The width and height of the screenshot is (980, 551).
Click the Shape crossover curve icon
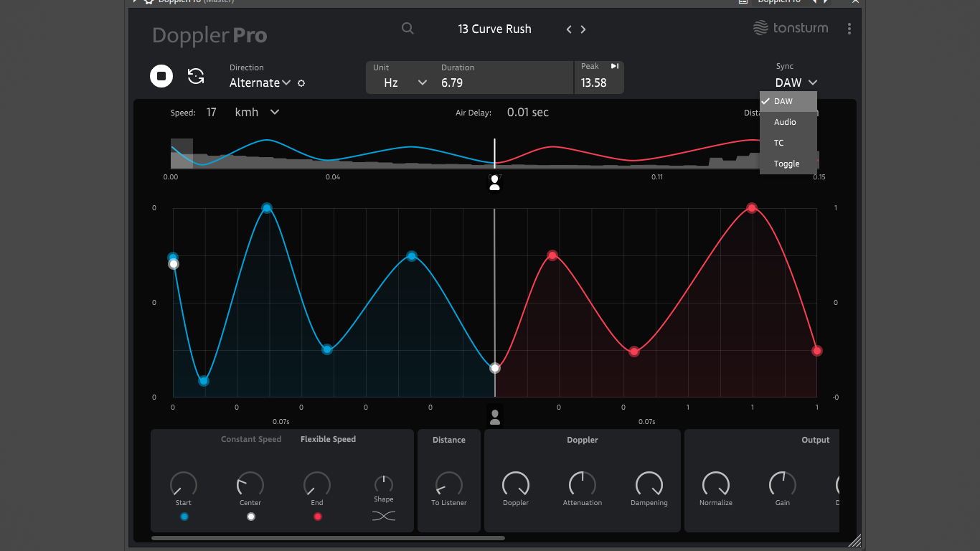(x=384, y=516)
